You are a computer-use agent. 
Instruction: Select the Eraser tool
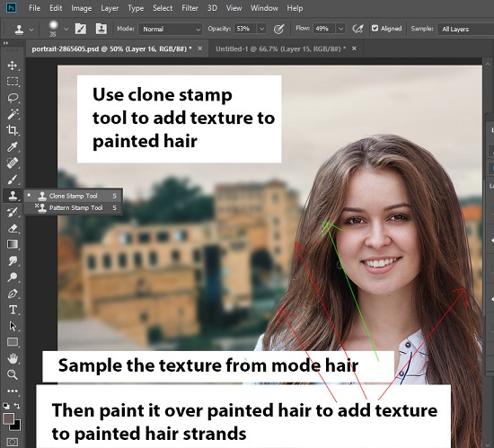(x=13, y=229)
